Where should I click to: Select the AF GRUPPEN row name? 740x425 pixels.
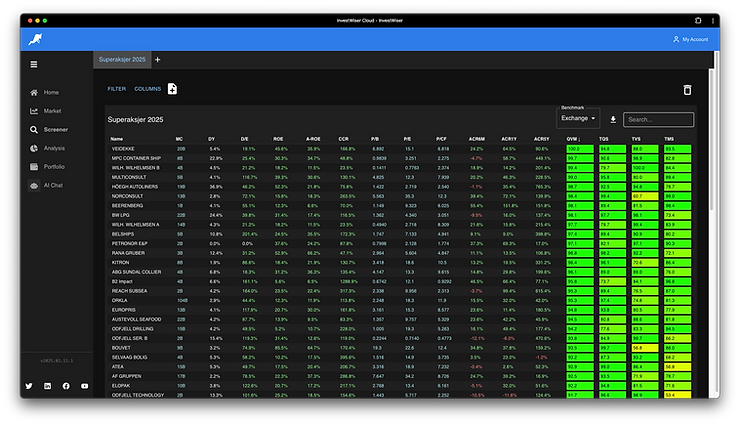pyautogui.click(x=126, y=376)
